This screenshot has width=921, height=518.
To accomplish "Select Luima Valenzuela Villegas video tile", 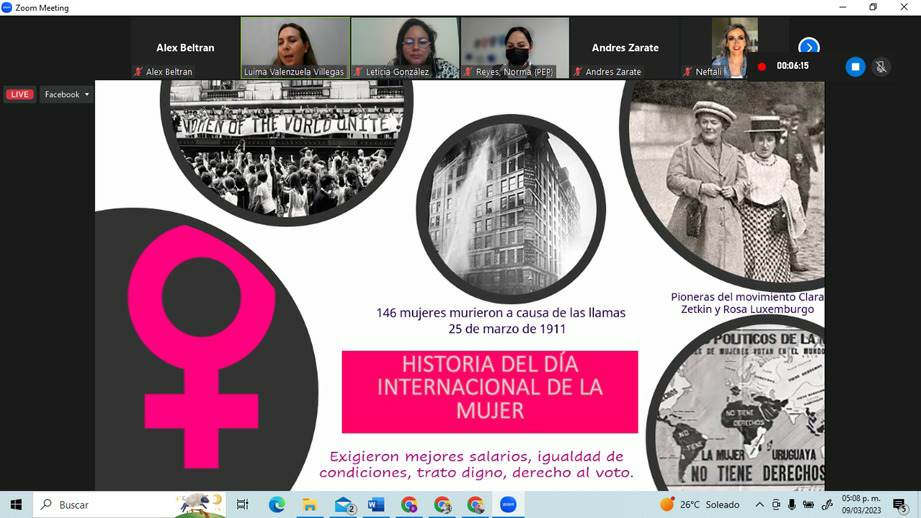I will tap(295, 48).
